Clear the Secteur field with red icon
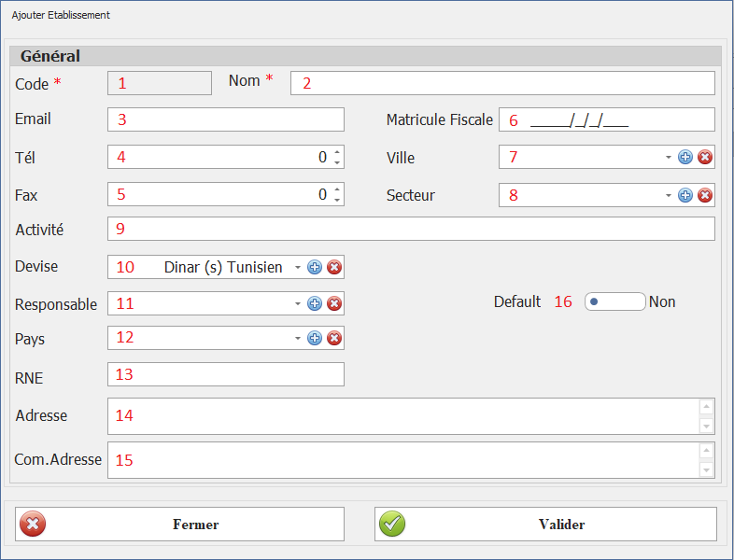734x560 pixels. pyautogui.click(x=705, y=195)
